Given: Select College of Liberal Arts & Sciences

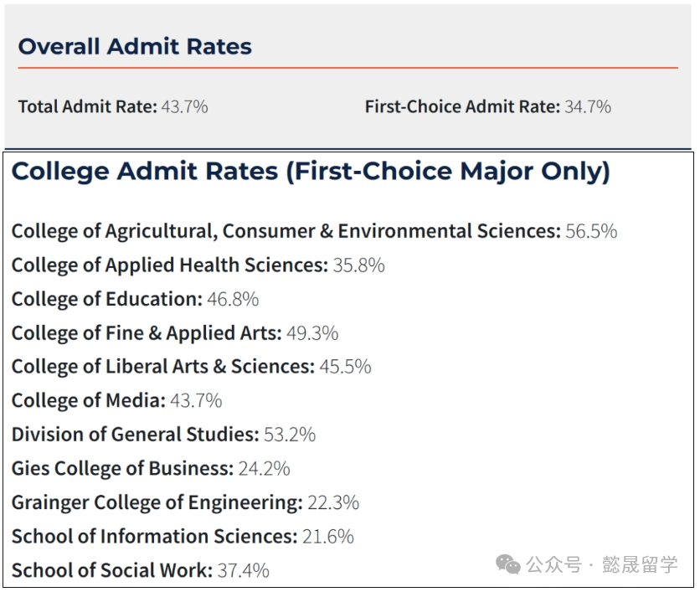Looking at the screenshot, I should pyautogui.click(x=162, y=367).
